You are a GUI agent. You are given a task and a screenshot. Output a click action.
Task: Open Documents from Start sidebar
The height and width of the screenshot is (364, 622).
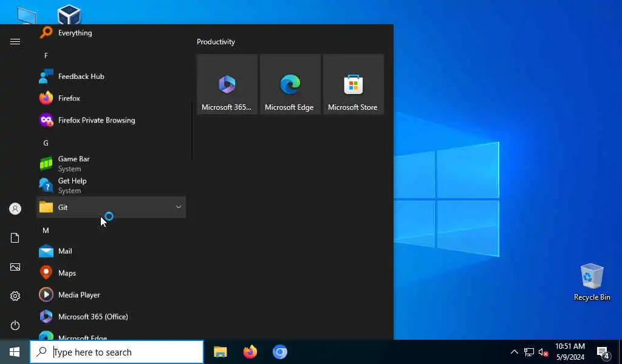pyautogui.click(x=15, y=238)
